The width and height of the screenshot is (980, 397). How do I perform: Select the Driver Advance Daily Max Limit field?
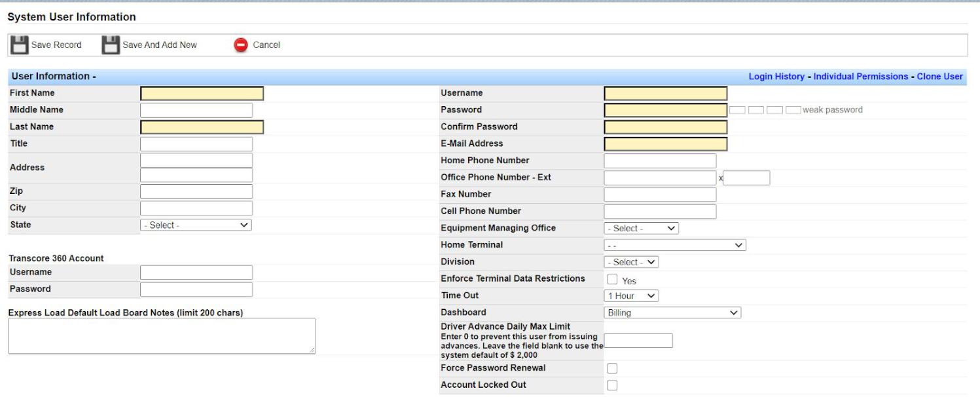[x=638, y=341]
